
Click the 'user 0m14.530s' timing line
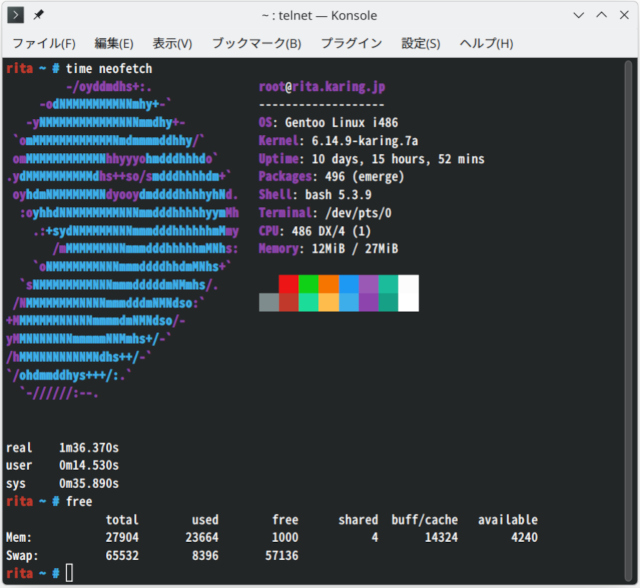(x=62, y=465)
